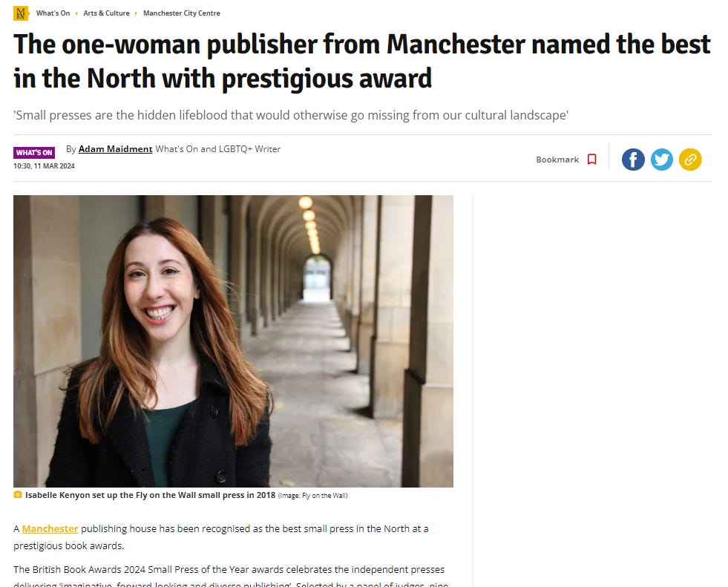Go to the Arts & Culture section

pyautogui.click(x=106, y=13)
